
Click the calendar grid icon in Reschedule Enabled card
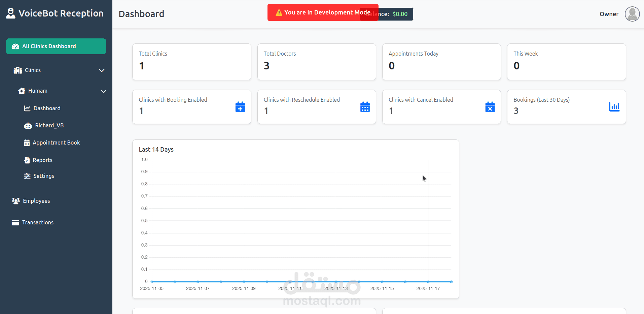[365, 107]
